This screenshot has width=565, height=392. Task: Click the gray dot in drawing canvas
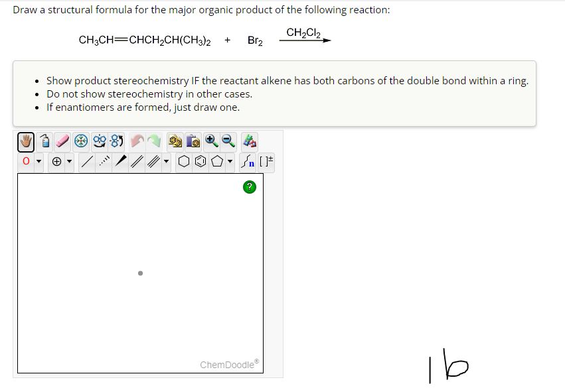140,273
